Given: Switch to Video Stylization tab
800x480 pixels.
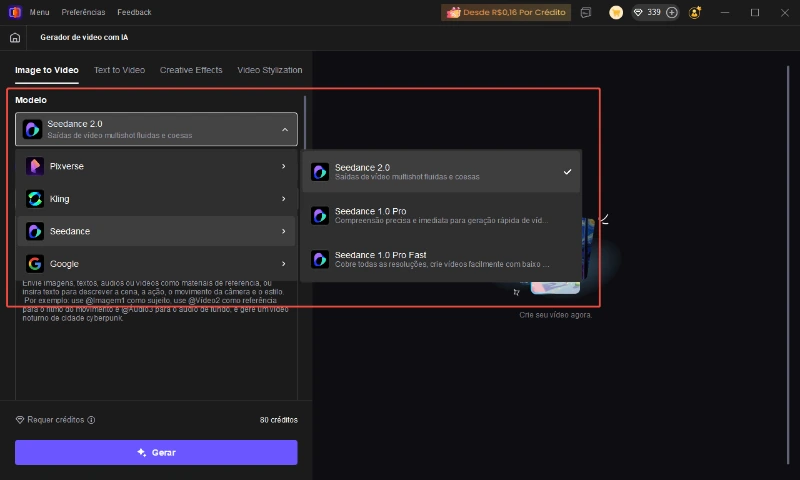Looking at the screenshot, I should (269, 70).
